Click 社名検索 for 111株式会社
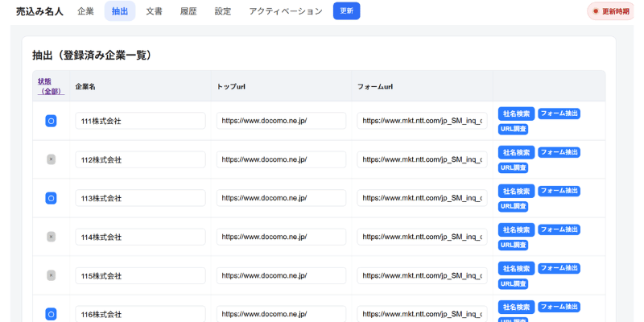Screen dimensions: 644x322 [x=516, y=114]
